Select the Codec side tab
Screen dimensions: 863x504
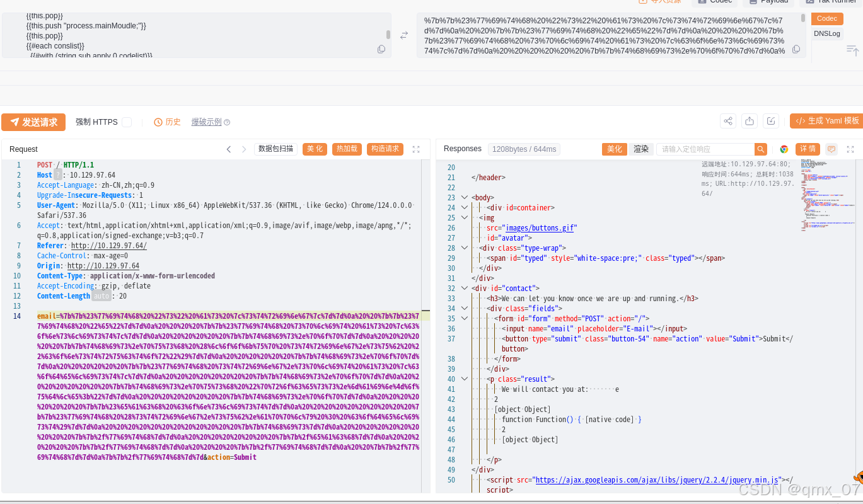(x=827, y=19)
